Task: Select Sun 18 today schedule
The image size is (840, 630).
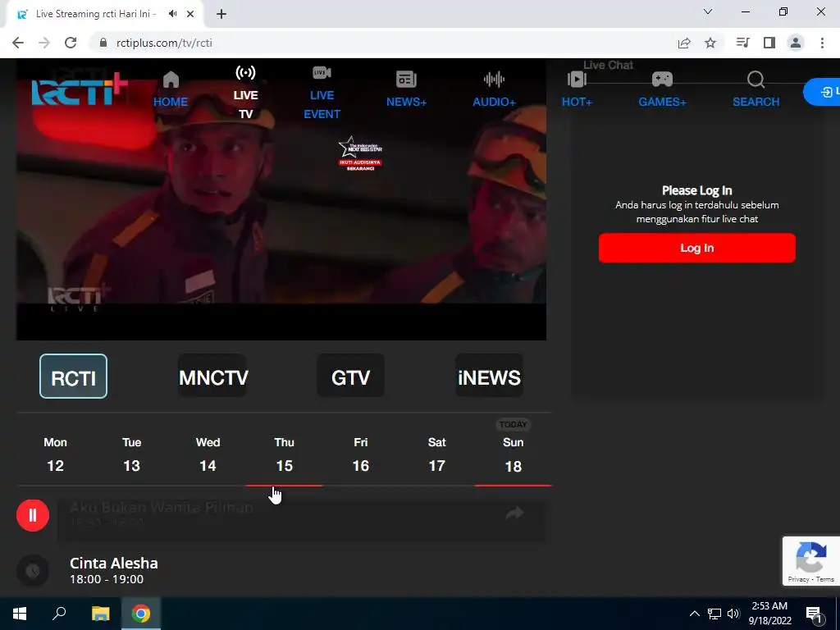Action: [x=514, y=454]
